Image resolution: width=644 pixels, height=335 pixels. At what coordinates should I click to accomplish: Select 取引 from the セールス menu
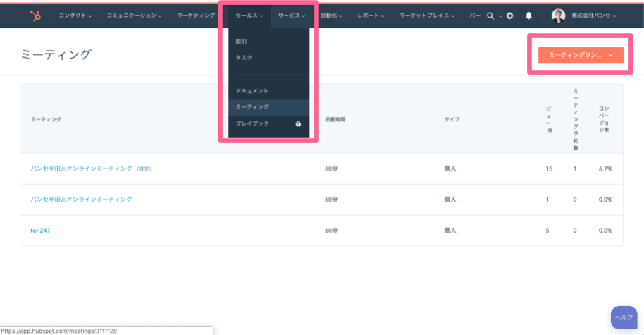pyautogui.click(x=242, y=42)
